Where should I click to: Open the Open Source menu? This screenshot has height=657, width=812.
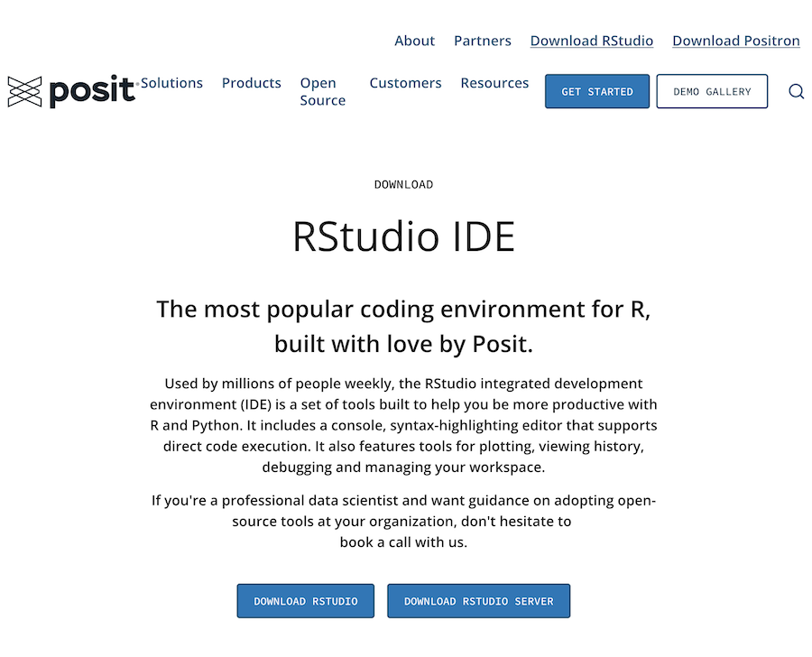coord(323,92)
